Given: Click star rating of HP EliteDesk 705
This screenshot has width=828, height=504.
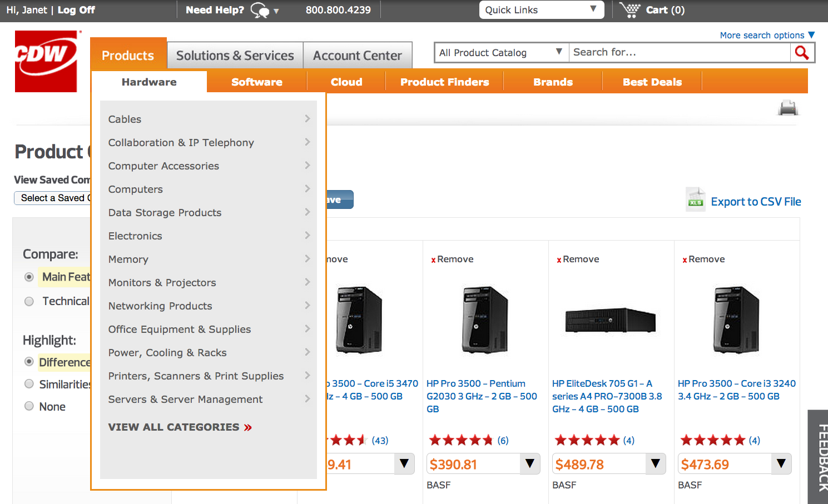Looking at the screenshot, I should click(x=587, y=441).
